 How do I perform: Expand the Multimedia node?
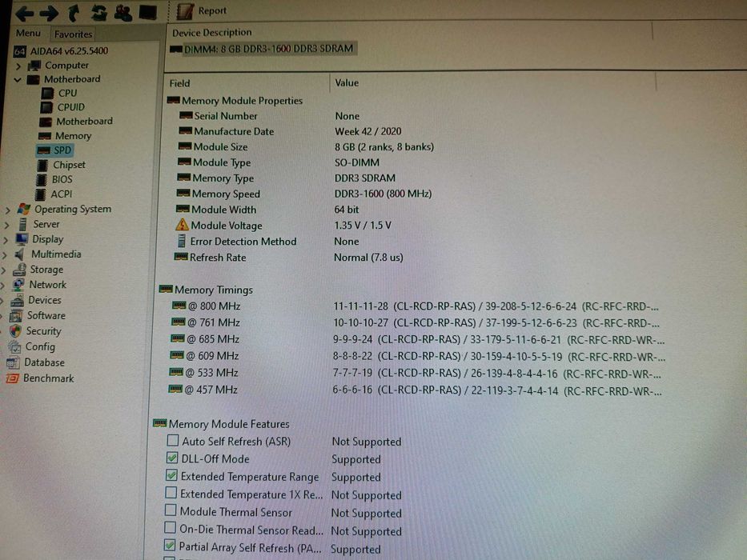tap(5, 255)
